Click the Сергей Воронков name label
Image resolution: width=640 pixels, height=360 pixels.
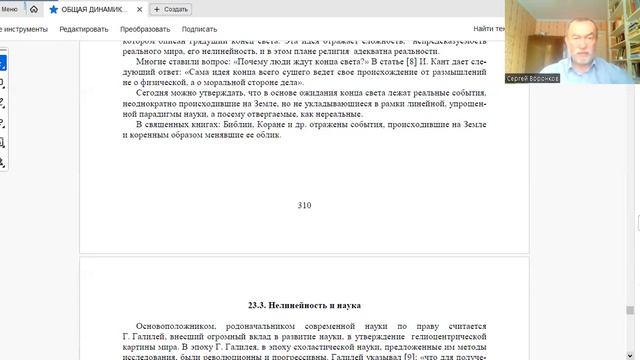[532, 78]
